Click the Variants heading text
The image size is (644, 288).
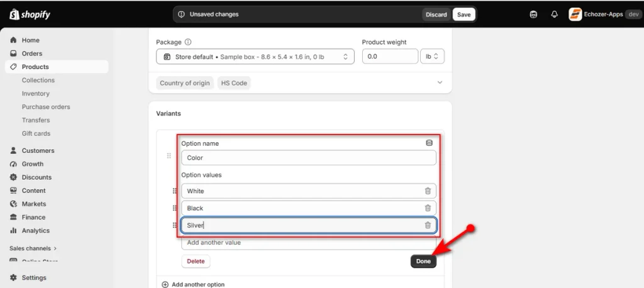(169, 113)
